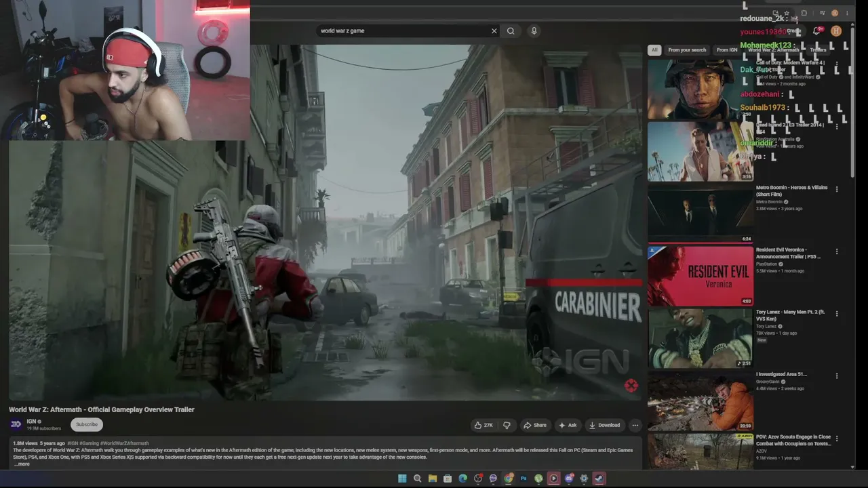Open YouTube notifications bell

(817, 30)
